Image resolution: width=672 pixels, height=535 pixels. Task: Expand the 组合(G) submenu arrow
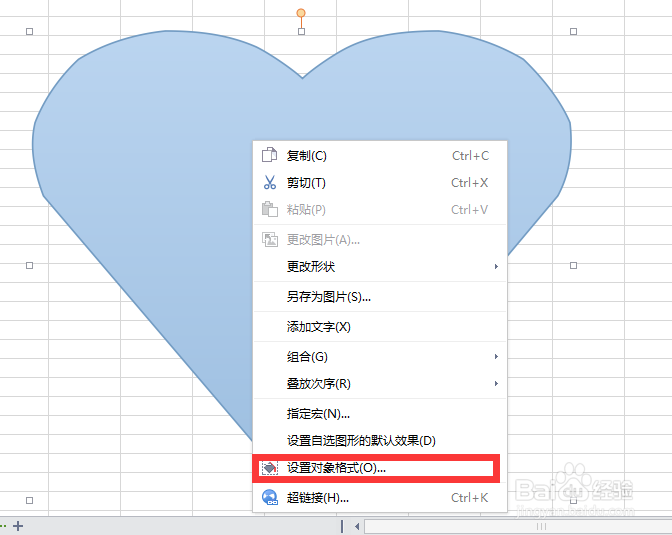[496, 357]
